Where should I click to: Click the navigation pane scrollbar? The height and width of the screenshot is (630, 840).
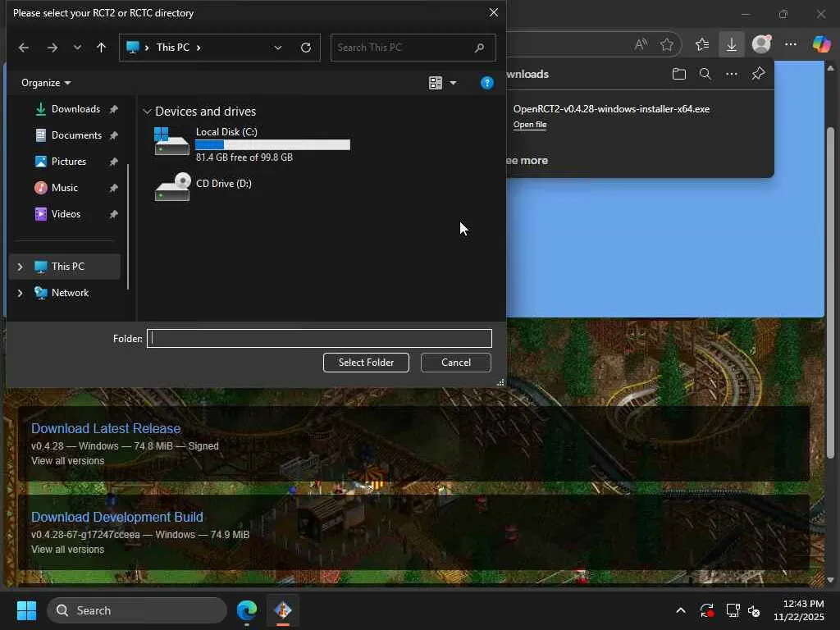[128, 226]
